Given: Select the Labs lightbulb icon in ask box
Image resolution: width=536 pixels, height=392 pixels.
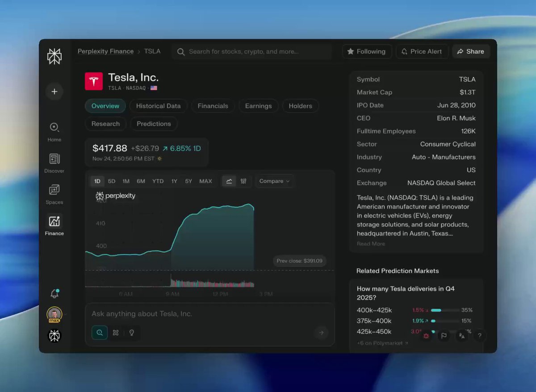Looking at the screenshot, I should (131, 333).
